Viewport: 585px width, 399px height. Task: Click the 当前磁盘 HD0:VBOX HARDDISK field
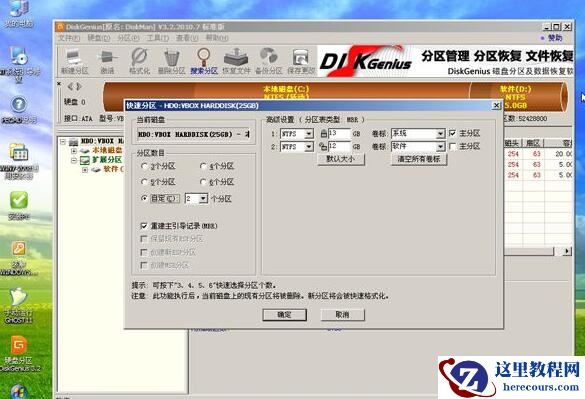(194, 134)
